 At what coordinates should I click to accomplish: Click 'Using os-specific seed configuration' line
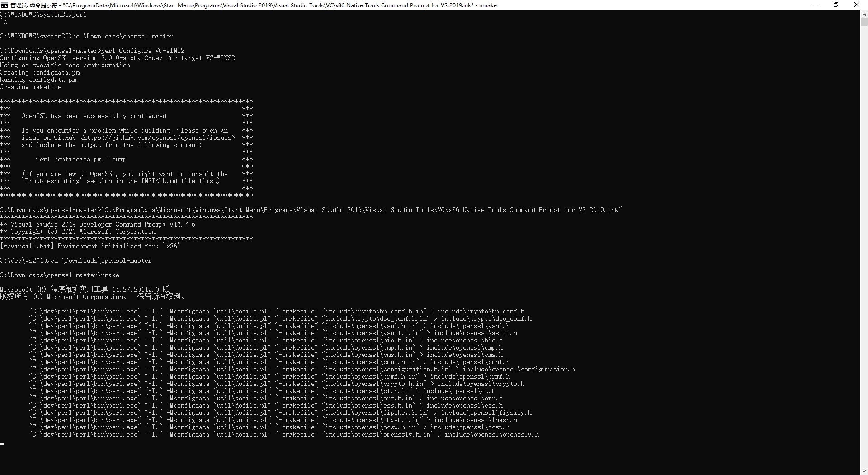point(65,65)
